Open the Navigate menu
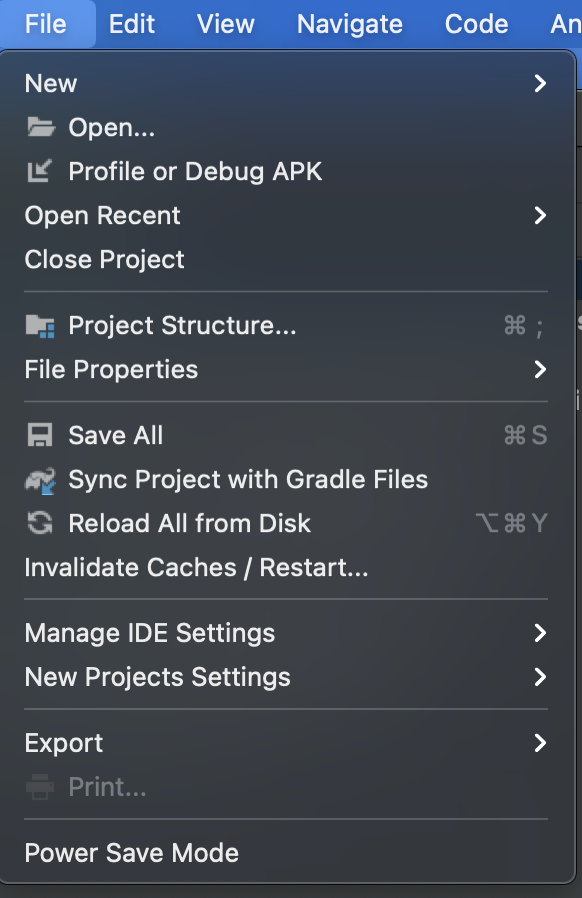 (x=349, y=24)
